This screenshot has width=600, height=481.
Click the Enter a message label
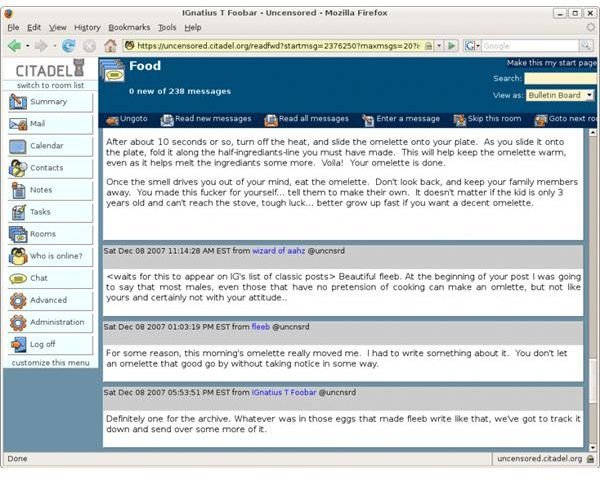click(x=408, y=119)
